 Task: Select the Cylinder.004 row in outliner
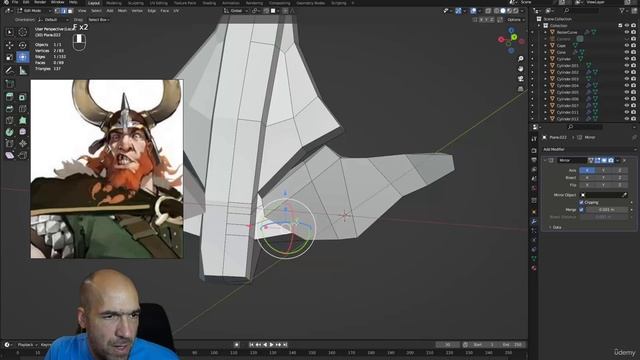click(567, 86)
